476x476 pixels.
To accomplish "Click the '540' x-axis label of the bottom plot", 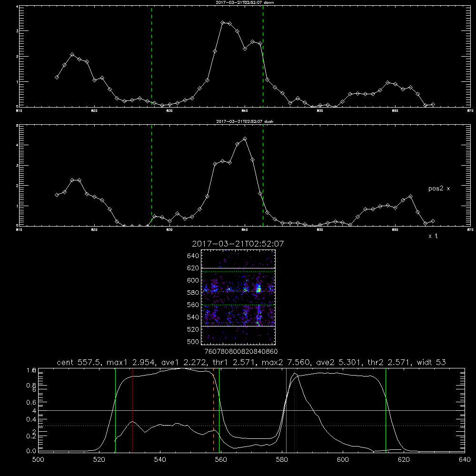I will coord(160,460).
